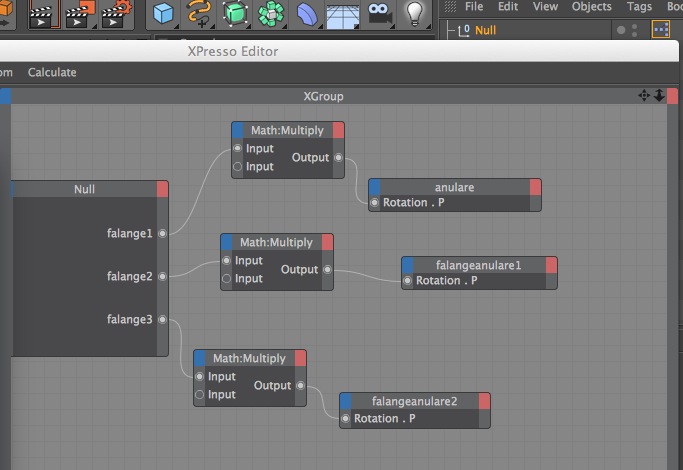Select the falangeanulare2 node title

[414, 401]
